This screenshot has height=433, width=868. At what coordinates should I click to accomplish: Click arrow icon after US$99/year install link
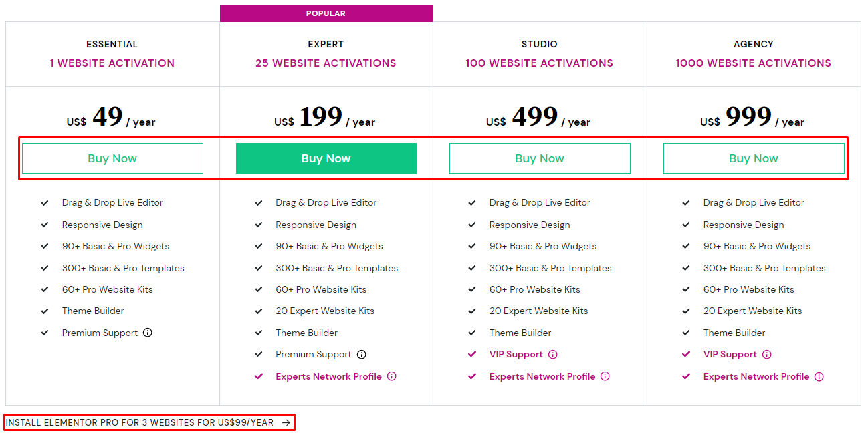pos(286,422)
